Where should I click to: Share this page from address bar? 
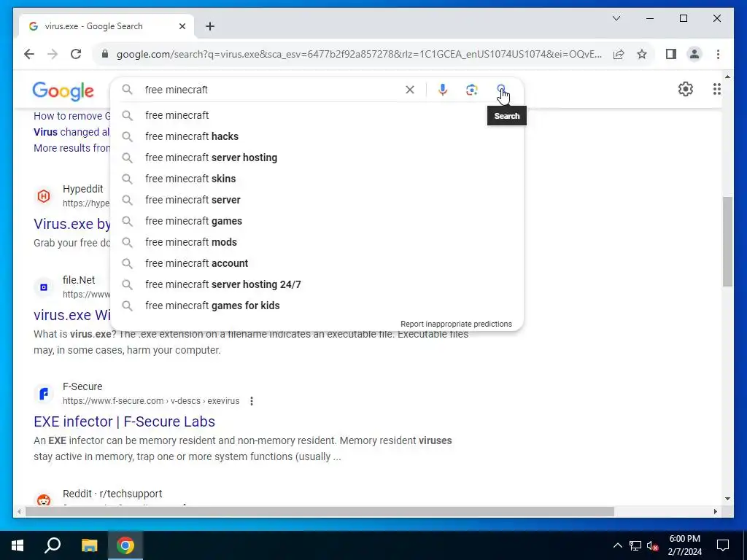coord(619,54)
